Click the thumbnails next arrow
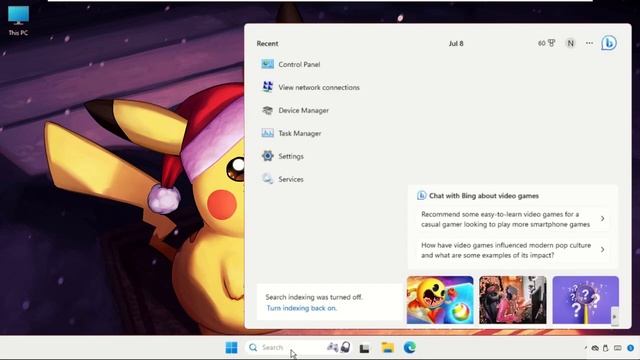 pyautogui.click(x=615, y=317)
